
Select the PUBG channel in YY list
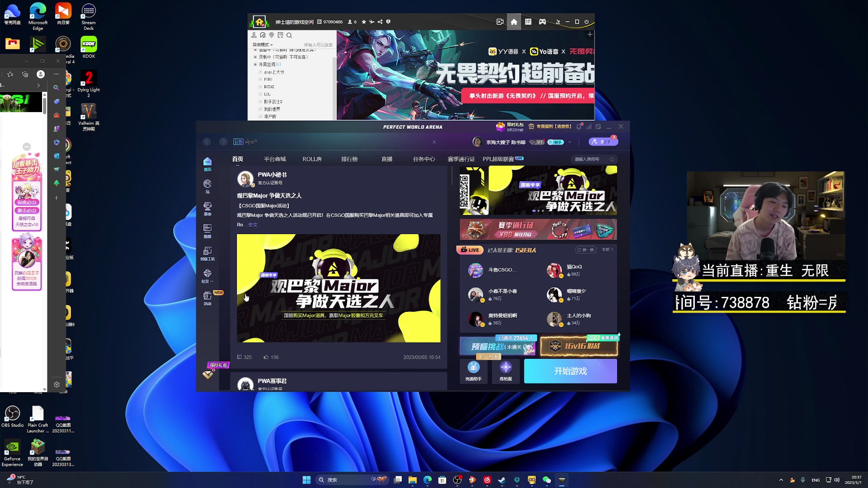[x=268, y=80]
